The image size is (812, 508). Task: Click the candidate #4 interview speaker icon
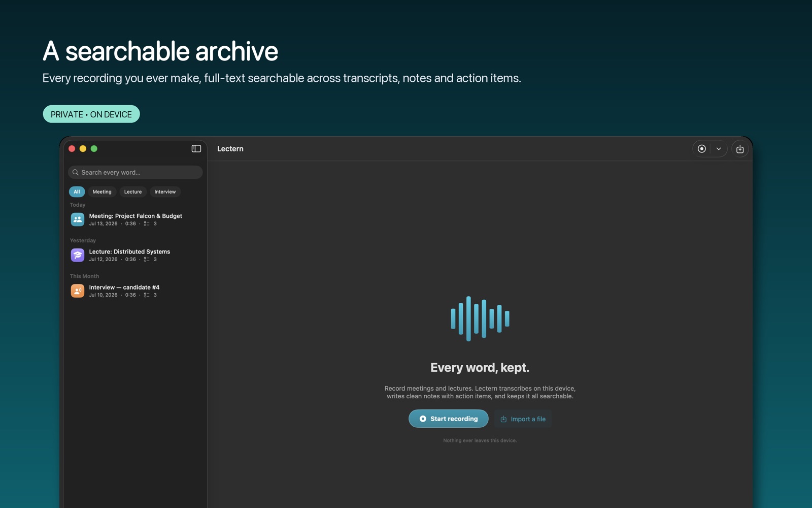[78, 291]
